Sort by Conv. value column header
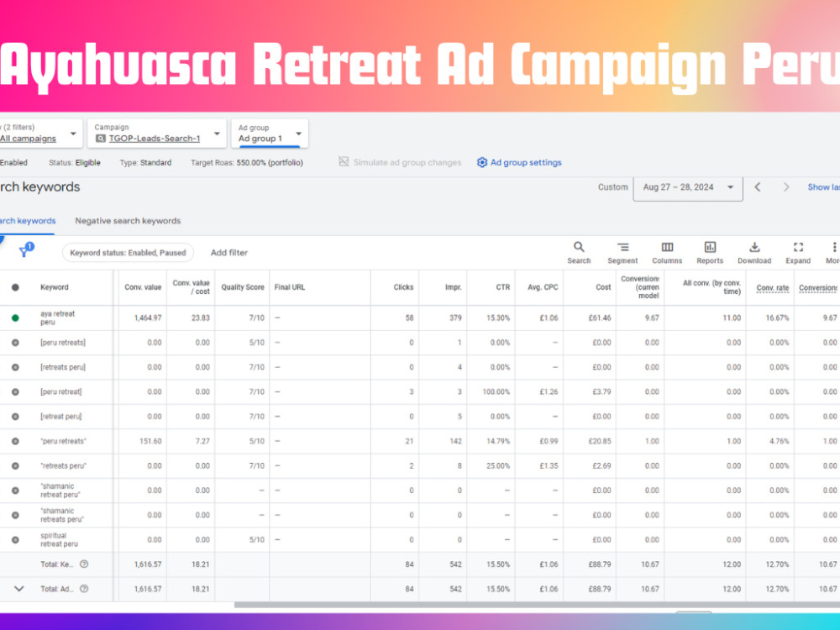This screenshot has width=840, height=630. 143,287
